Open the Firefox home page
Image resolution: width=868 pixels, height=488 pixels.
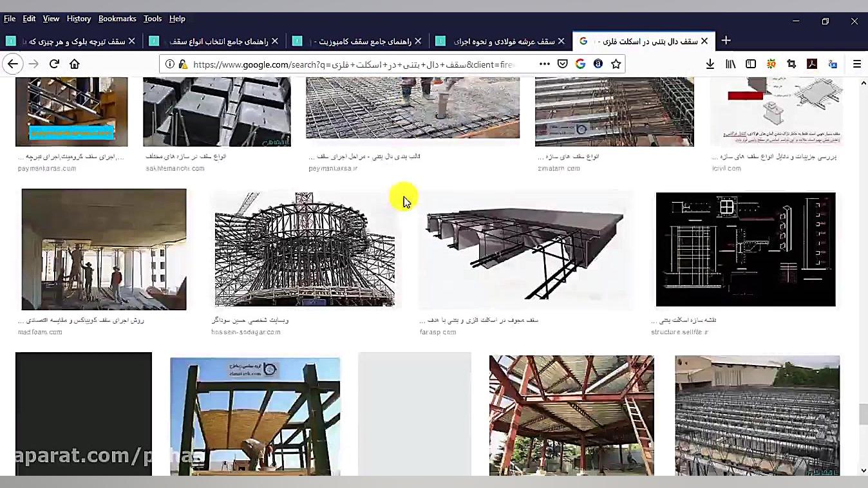click(x=75, y=64)
